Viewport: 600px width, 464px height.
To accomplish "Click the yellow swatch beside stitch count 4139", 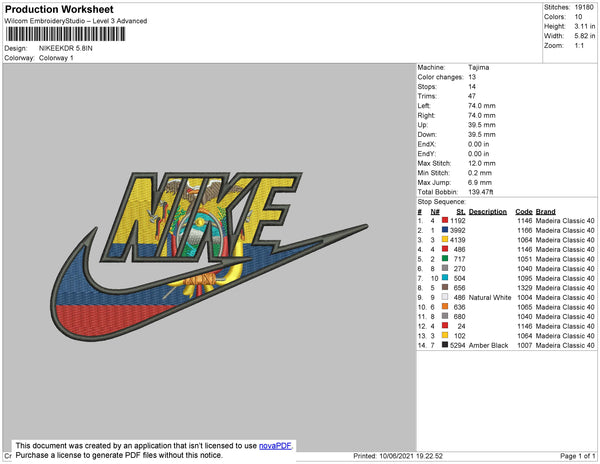I will coord(445,239).
